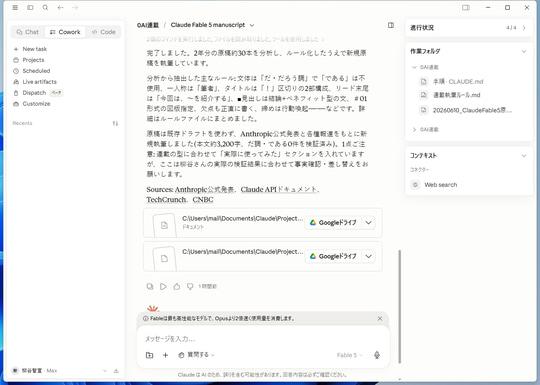The height and width of the screenshot is (385, 540).
Task: Open the TechCrunch source link
Action: coord(166,200)
